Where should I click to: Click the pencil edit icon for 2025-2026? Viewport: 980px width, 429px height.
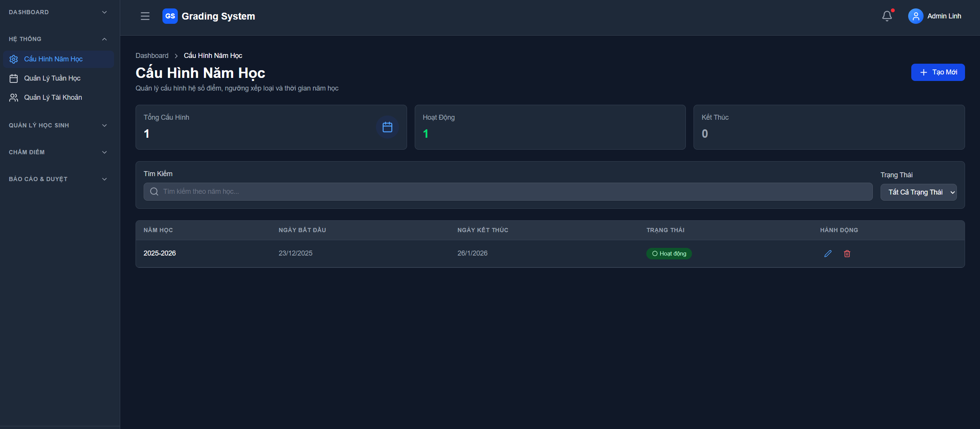coord(828,254)
